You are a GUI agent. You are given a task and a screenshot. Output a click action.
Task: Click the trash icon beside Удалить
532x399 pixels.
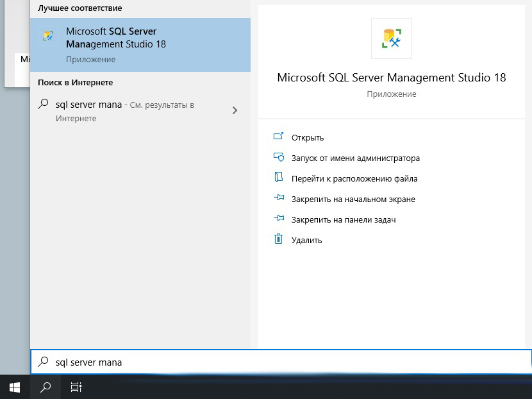pos(278,239)
